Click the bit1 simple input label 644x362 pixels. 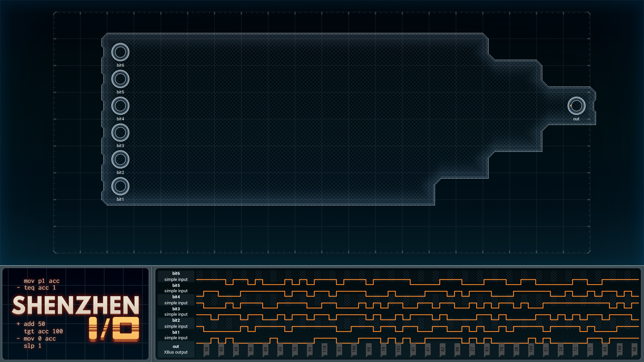[x=176, y=335]
